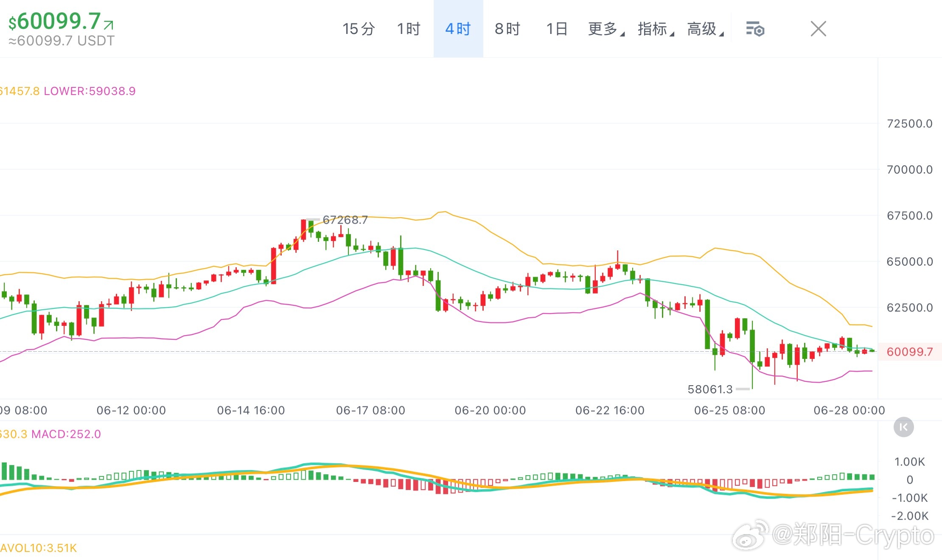
Task: Click the 06-20 00:00 time axis label
Action: [490, 410]
